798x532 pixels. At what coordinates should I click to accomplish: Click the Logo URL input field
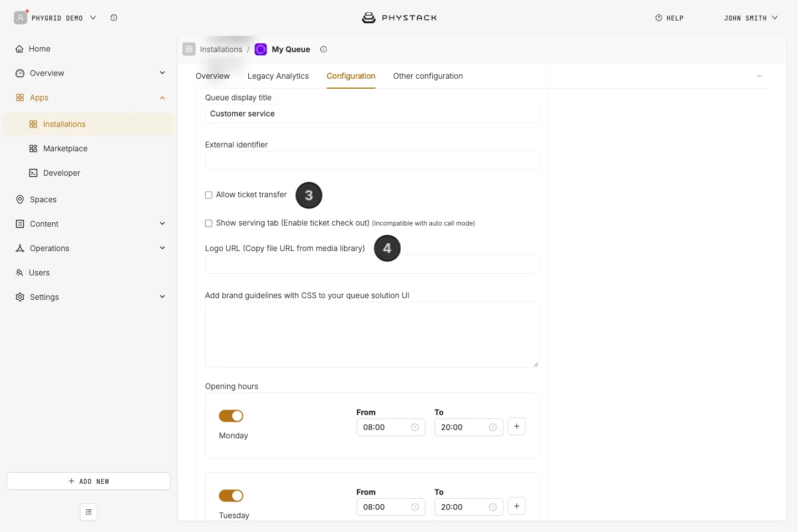click(372, 264)
